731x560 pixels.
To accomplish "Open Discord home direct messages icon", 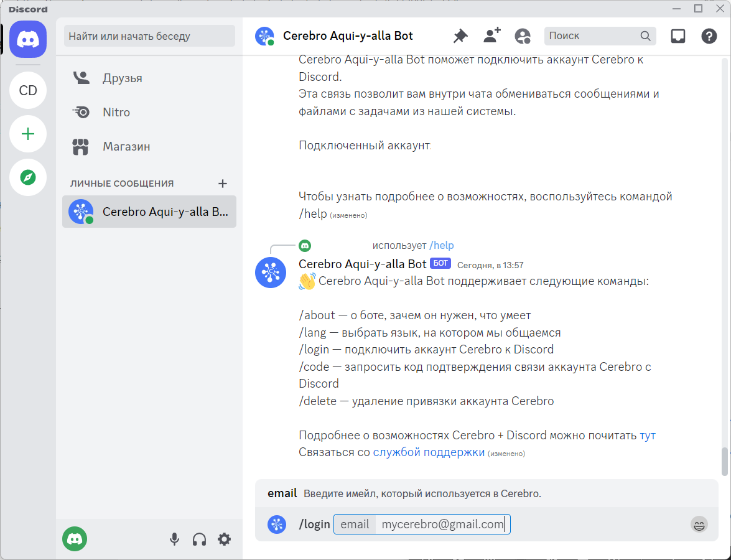I will [x=28, y=39].
